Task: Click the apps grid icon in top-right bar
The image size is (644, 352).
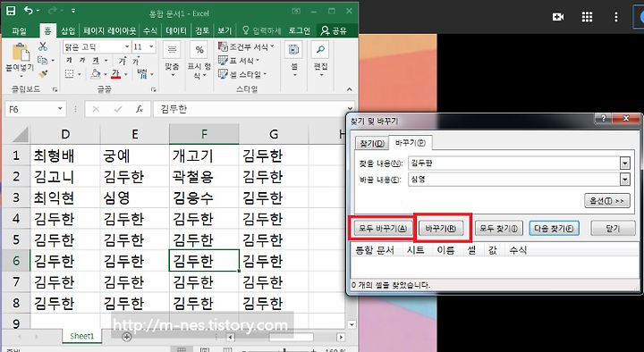Action: (588, 17)
